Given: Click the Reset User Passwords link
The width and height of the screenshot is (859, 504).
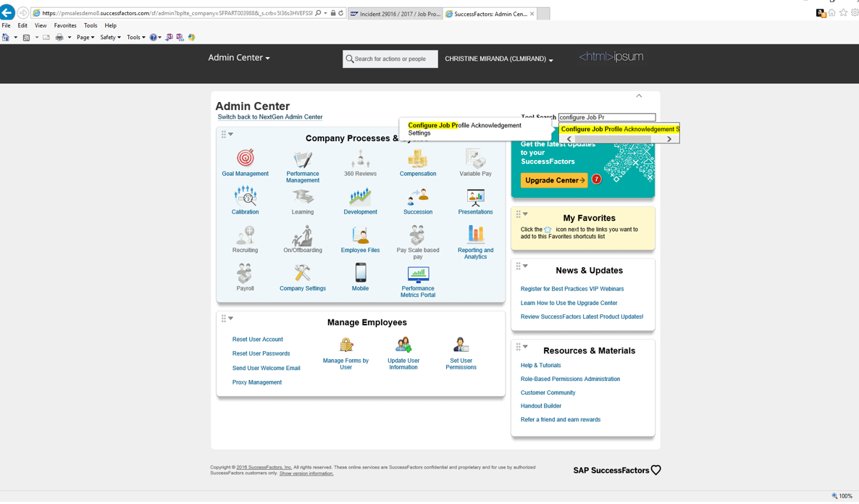Looking at the screenshot, I should (x=261, y=354).
